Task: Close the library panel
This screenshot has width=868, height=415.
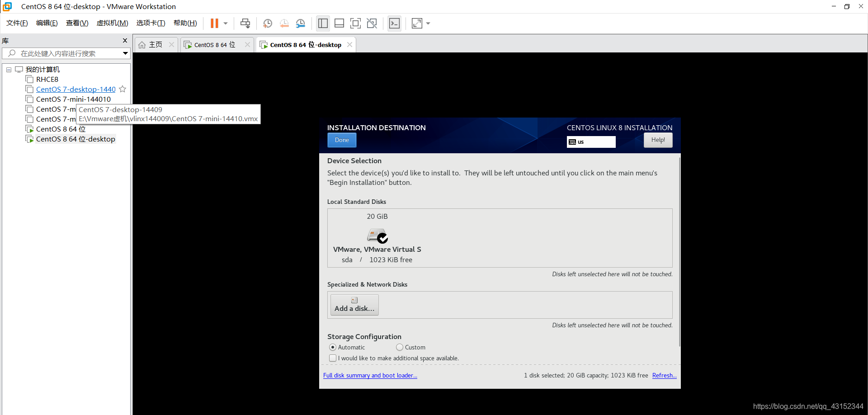Action: 125,41
